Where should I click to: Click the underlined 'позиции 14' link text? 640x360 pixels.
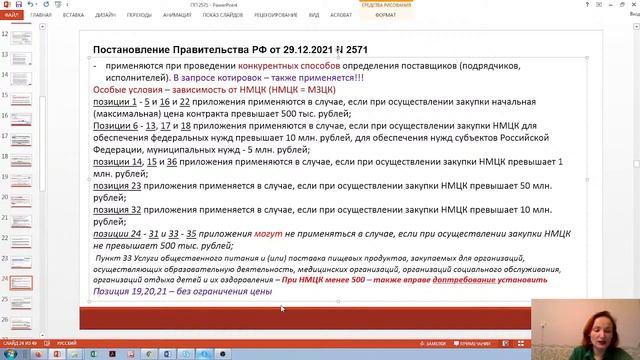pyautogui.click(x=118, y=162)
